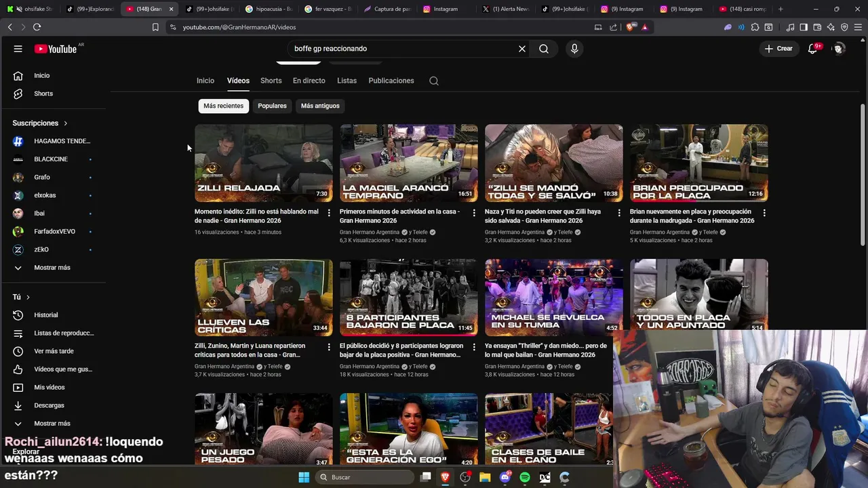The height and width of the screenshot is (488, 868).
Task: Start voice search with the microphone
Action: (574, 49)
